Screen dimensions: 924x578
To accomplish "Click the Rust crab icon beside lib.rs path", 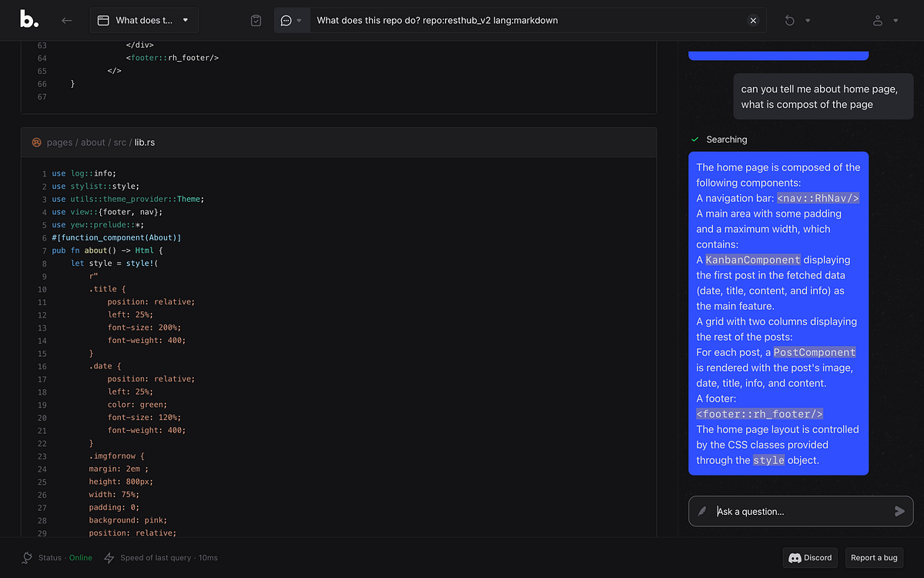I will pyautogui.click(x=35, y=142).
